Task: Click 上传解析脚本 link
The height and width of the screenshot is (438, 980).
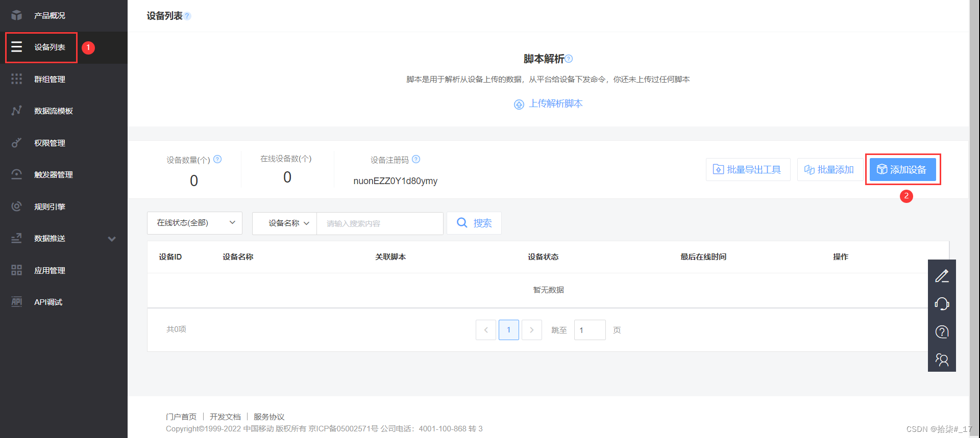Action: pos(555,104)
